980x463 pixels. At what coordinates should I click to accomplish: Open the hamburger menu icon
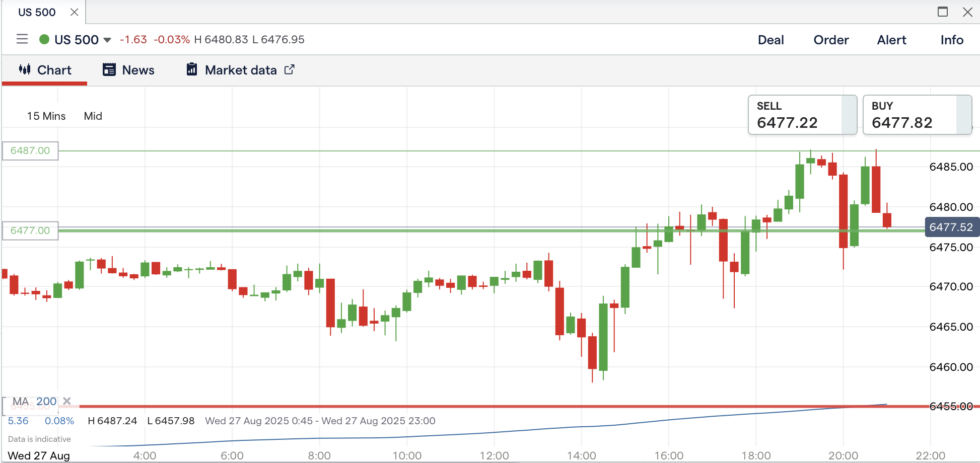(x=22, y=39)
